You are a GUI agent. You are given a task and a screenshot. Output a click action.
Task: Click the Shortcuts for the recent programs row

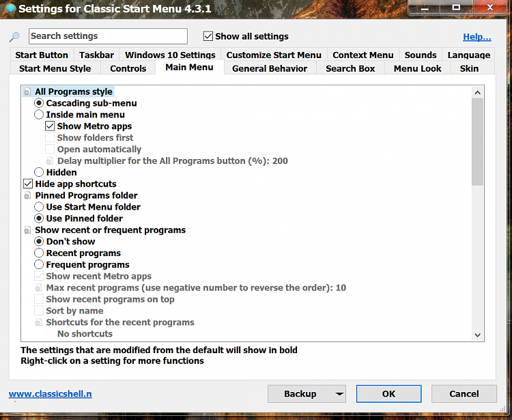pyautogui.click(x=120, y=322)
